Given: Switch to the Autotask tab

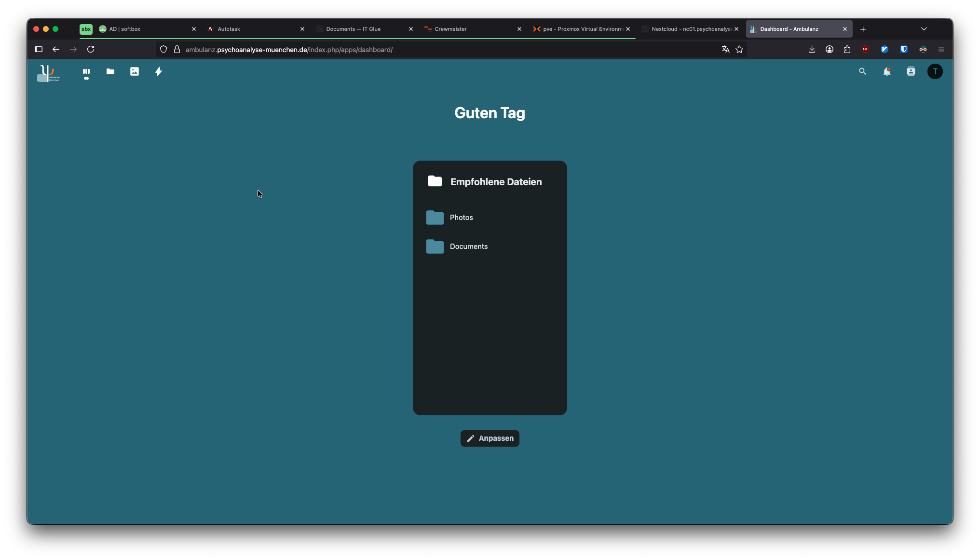Looking at the screenshot, I should coord(229,29).
